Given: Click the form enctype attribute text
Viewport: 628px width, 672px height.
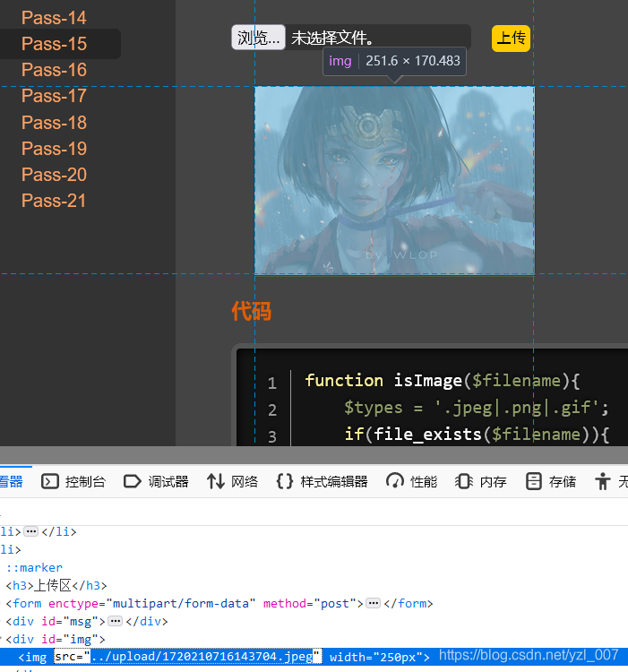Looking at the screenshot, I should click(x=151, y=603).
